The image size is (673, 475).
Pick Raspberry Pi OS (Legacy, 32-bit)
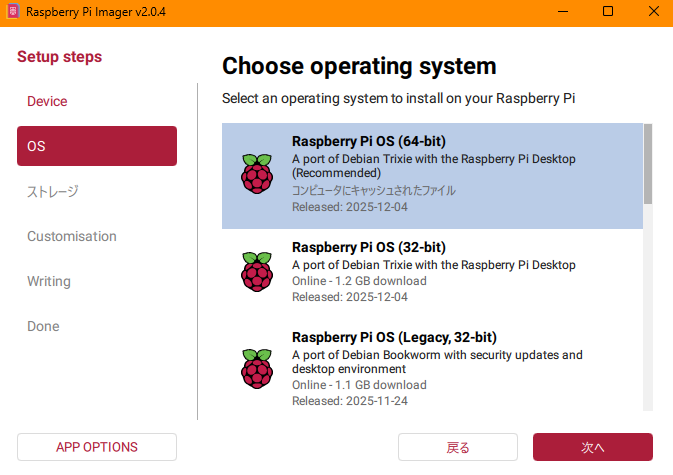click(x=432, y=367)
